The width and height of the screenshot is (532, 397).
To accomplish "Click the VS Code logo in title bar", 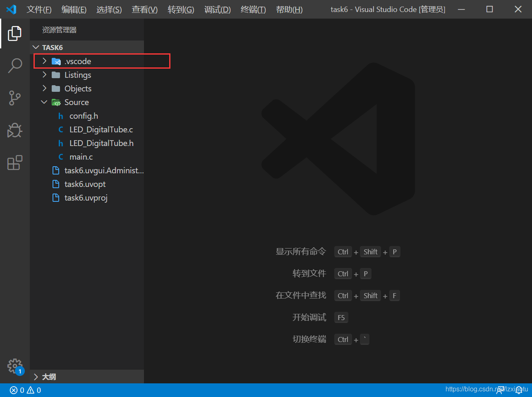I will coord(11,9).
